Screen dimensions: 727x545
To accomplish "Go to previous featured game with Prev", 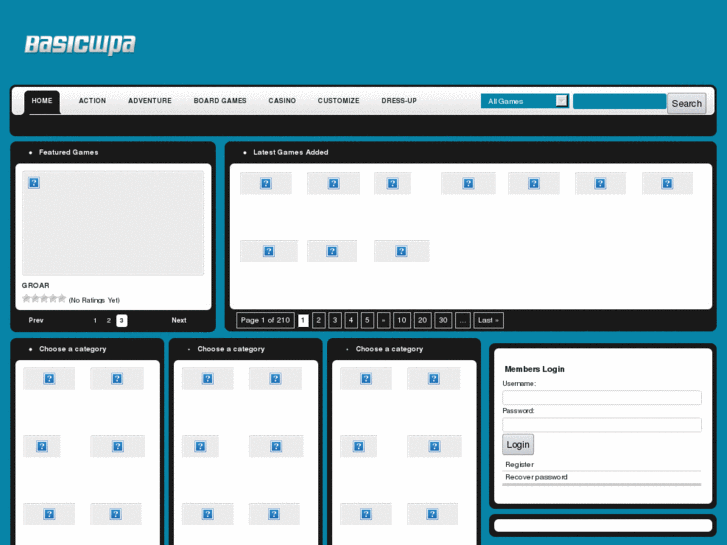I will [x=36, y=320].
